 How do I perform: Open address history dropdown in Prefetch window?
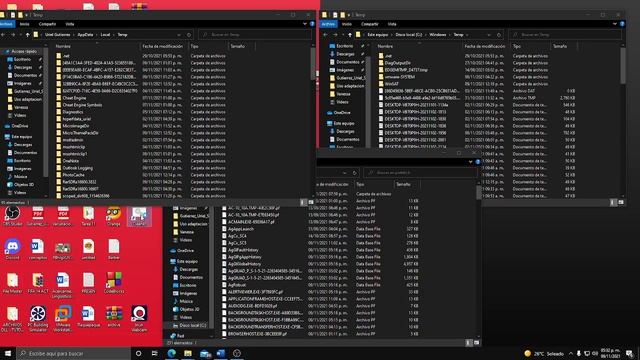click(x=344, y=173)
